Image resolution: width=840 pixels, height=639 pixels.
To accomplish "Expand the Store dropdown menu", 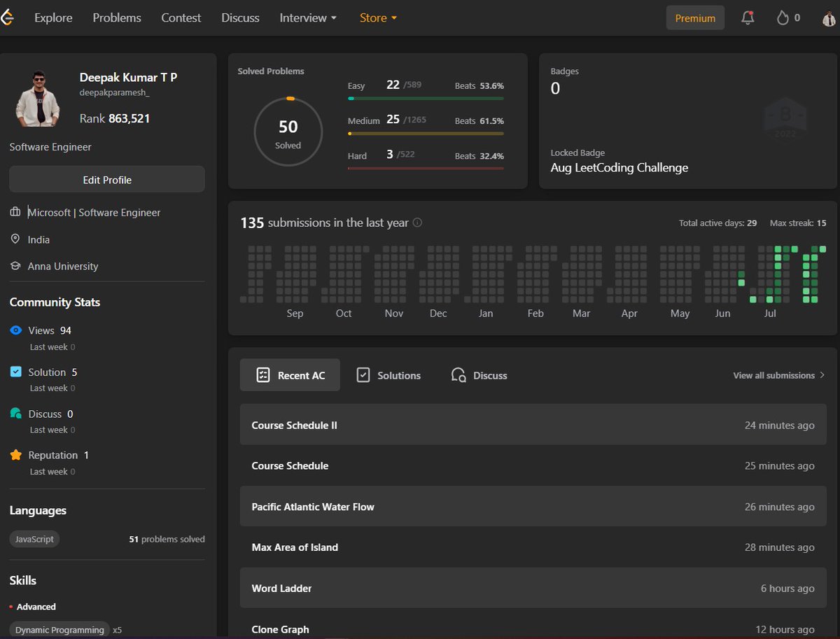I will tap(378, 17).
